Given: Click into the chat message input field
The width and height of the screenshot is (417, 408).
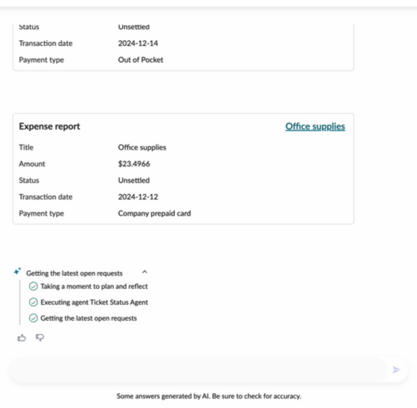Looking at the screenshot, I should [198, 370].
